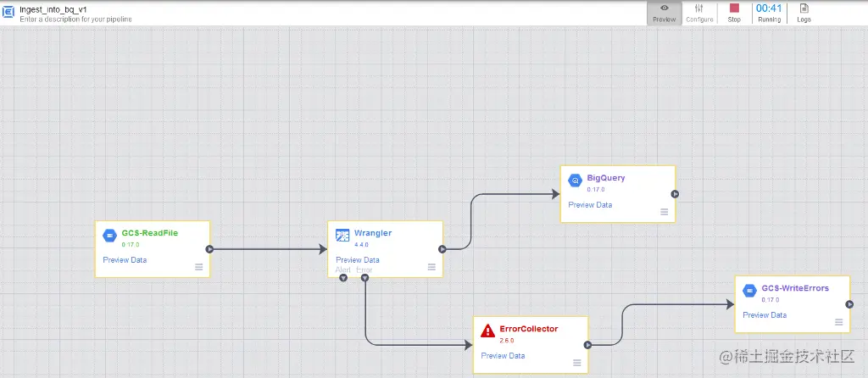This screenshot has height=378, width=868.
Task: Click the BigQuery node hexagon icon
Action: click(x=576, y=181)
